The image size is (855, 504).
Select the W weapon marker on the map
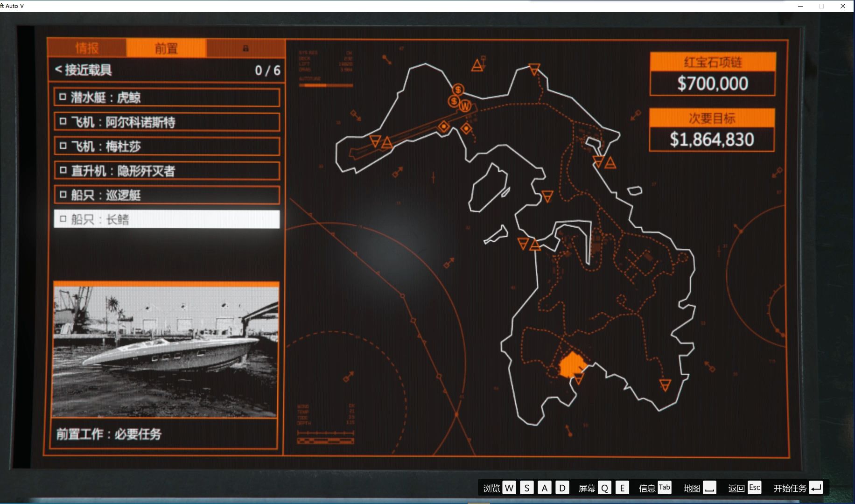pos(465,106)
